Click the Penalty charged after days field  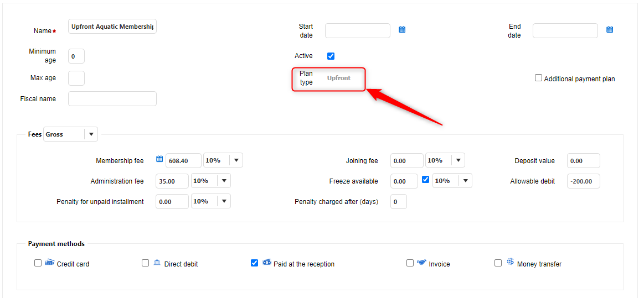tap(398, 202)
